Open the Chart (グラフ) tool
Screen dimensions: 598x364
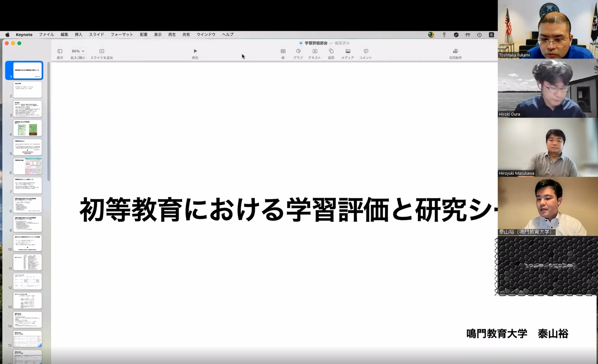(298, 51)
